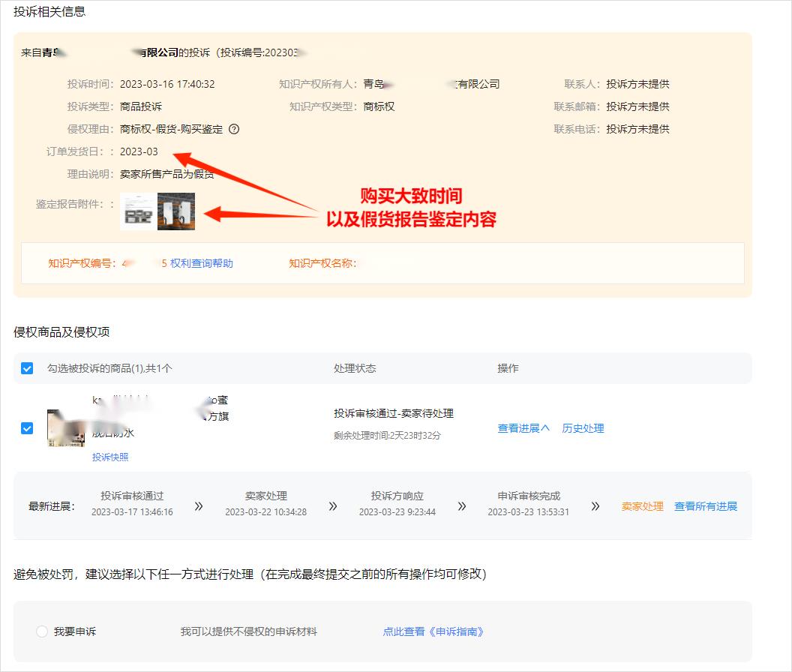Uncheck the 勾选被投诉的商品 header checkbox

click(x=27, y=368)
